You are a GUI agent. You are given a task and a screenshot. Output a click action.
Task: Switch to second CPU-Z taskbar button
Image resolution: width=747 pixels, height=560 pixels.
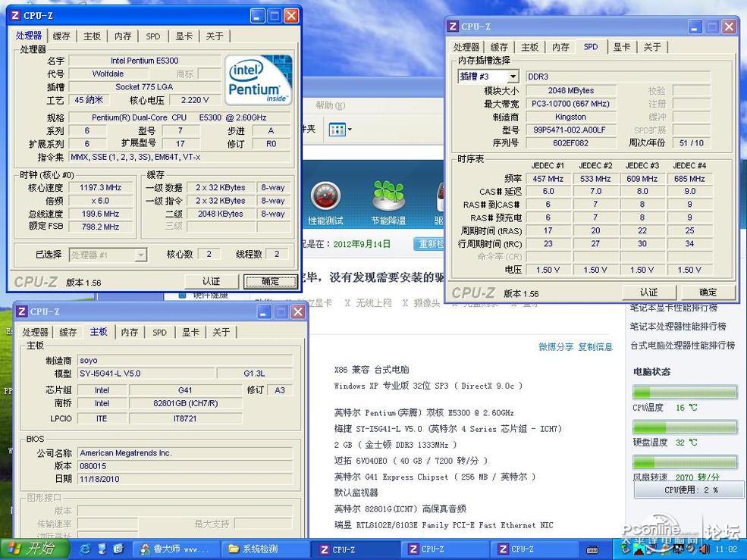(x=444, y=549)
